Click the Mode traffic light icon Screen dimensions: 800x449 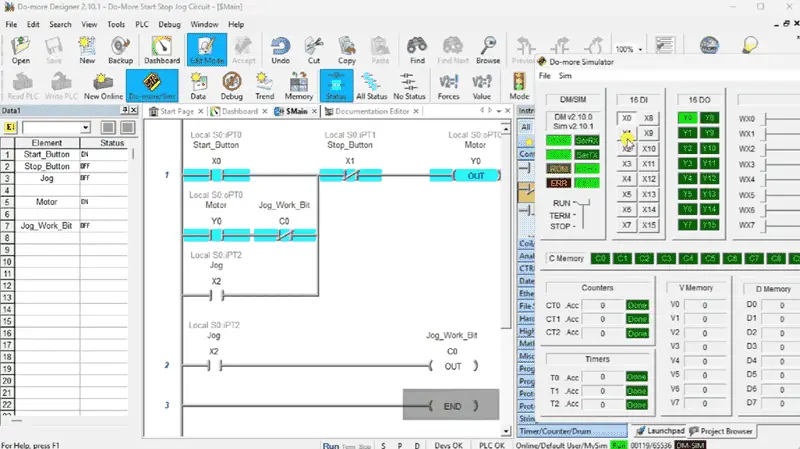pos(519,86)
